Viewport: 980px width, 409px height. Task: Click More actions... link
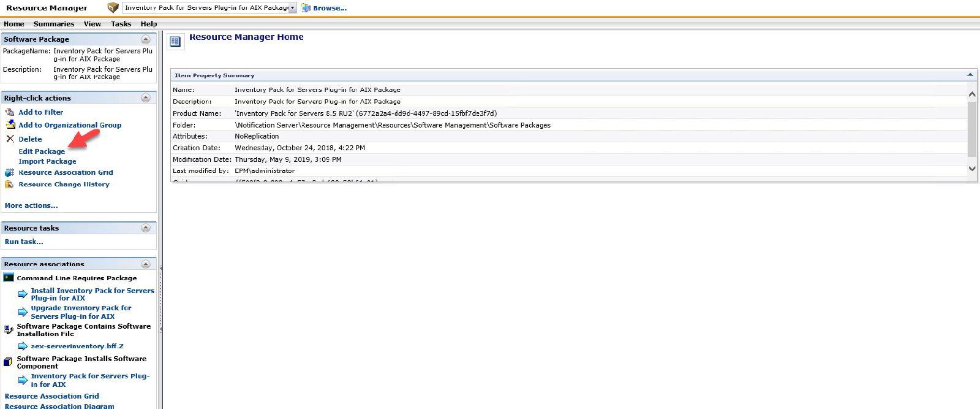coord(31,205)
